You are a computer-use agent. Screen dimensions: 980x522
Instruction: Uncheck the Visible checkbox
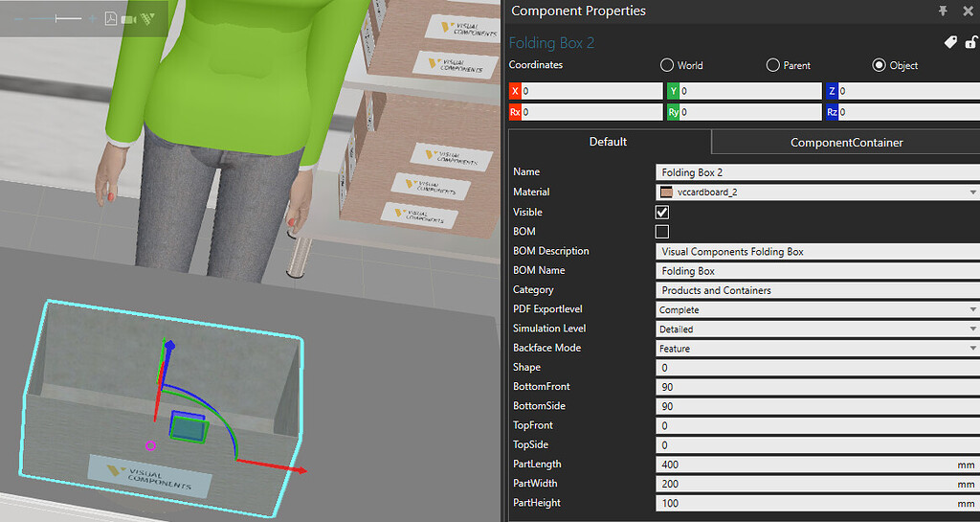coord(662,212)
